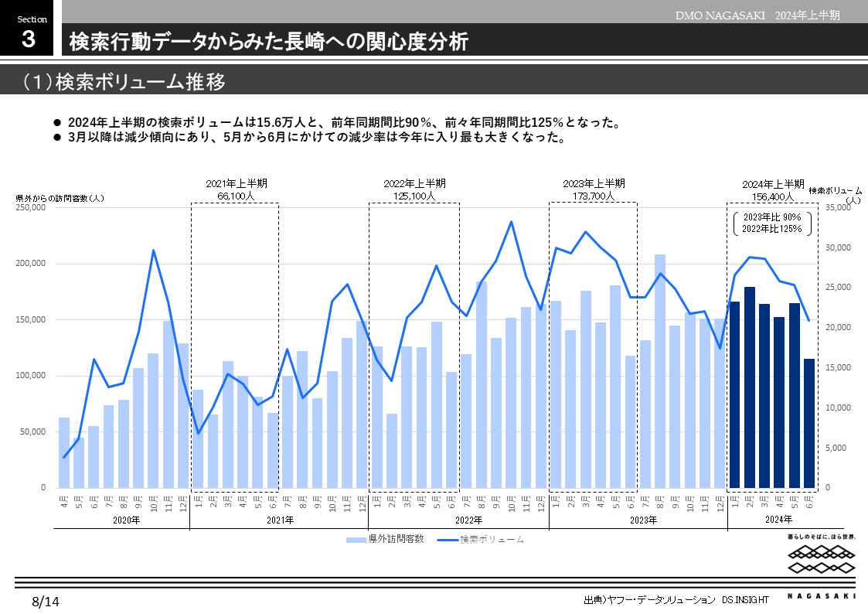Click the 5,000 right axis value
868x614 pixels.
(x=836, y=448)
